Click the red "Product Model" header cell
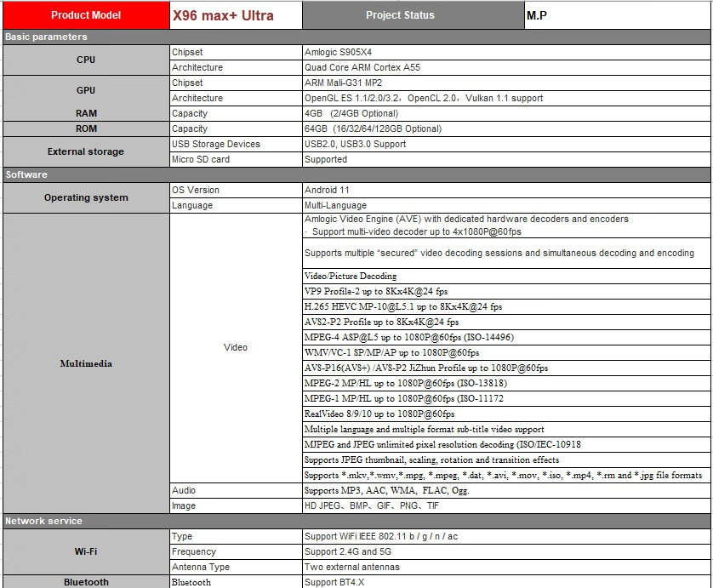Screen dimensions: 713x588 tap(86, 15)
